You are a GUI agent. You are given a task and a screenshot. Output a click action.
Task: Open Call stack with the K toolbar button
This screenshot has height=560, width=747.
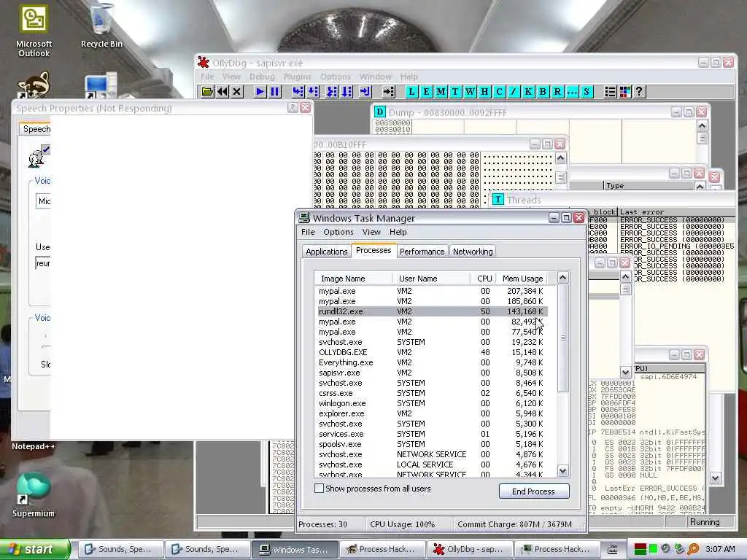528,91
